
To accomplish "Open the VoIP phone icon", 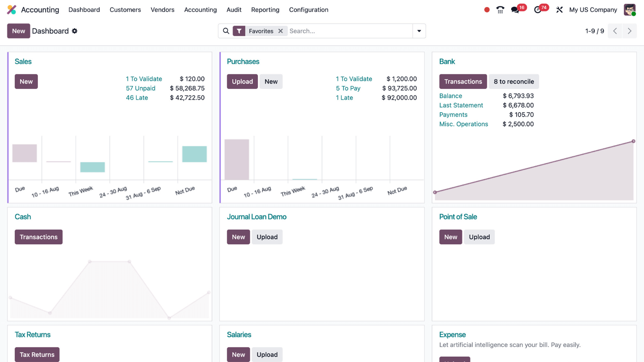I will pos(500,10).
